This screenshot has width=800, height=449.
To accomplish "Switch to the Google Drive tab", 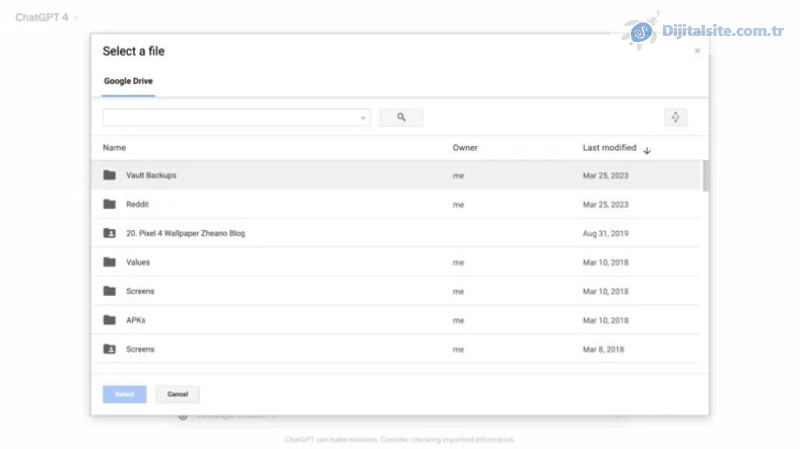I will (128, 81).
